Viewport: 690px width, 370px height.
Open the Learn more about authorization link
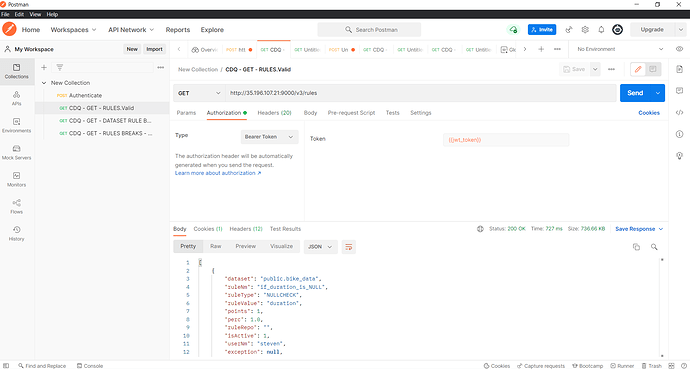point(218,173)
